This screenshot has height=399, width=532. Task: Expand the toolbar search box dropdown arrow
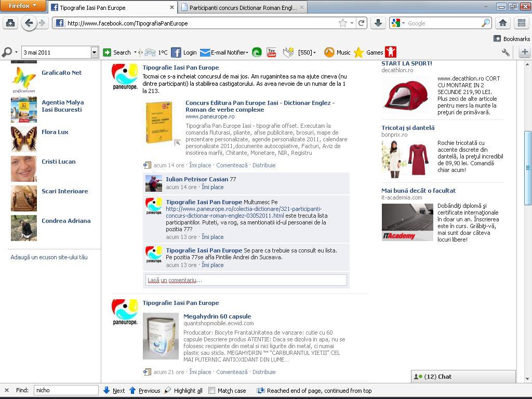(x=95, y=52)
